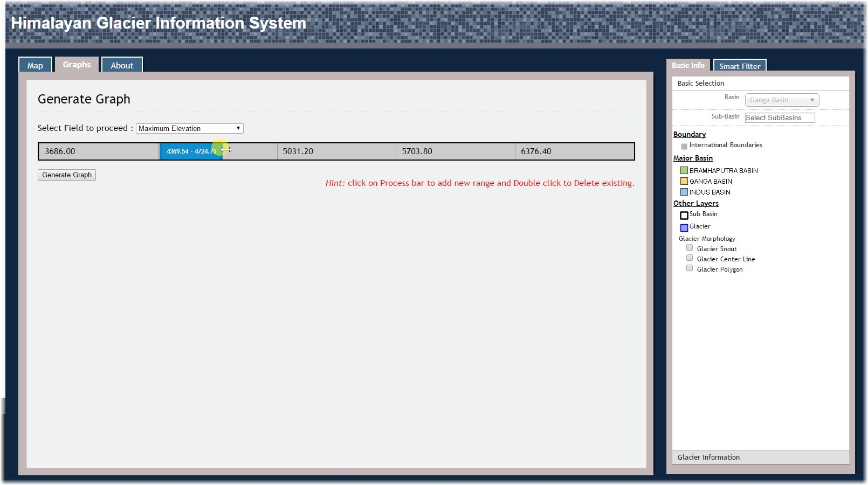868x485 pixels.
Task: Open the Ganga Basin dropdown
Action: (782, 100)
